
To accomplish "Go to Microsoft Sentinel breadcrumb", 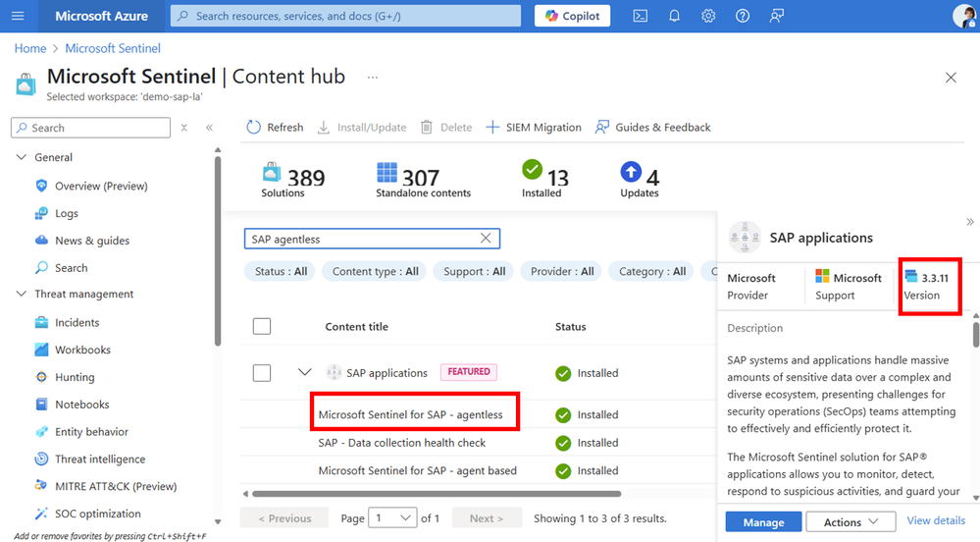I will pyautogui.click(x=113, y=48).
